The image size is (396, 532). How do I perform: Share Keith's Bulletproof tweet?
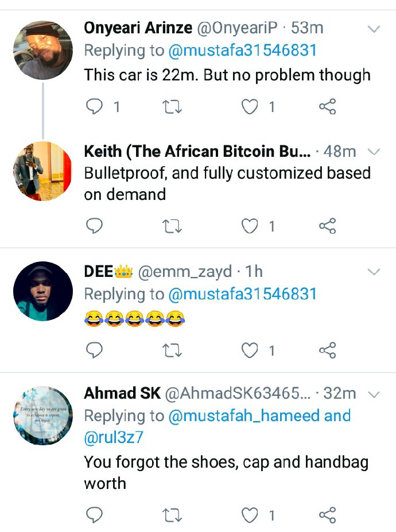327,227
